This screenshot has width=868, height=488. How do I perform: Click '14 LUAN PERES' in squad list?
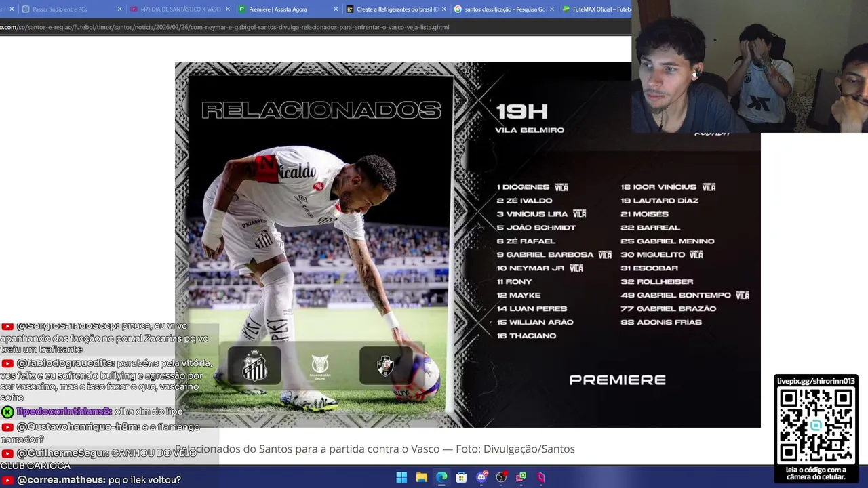coord(532,309)
